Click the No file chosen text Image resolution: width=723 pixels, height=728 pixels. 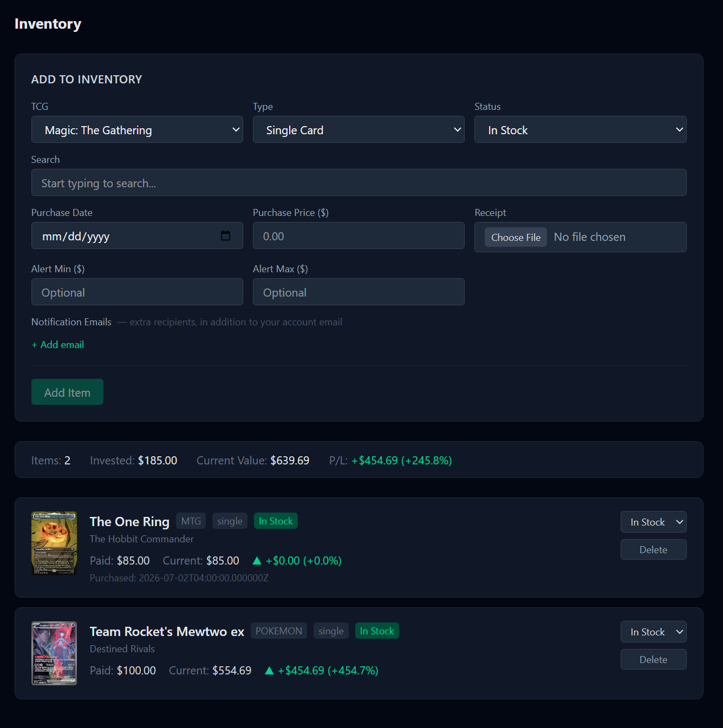(x=589, y=237)
